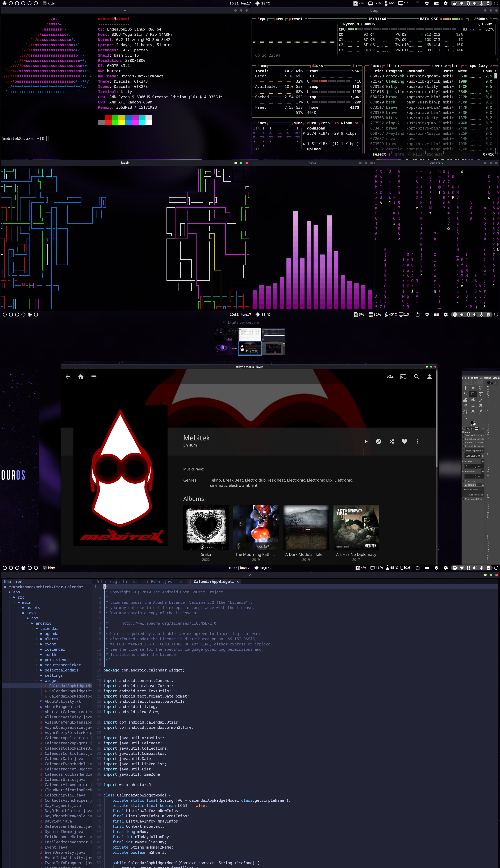Select GIMP Fuzzy Select wand tool
Screen dimensions: 500x868
point(465,394)
